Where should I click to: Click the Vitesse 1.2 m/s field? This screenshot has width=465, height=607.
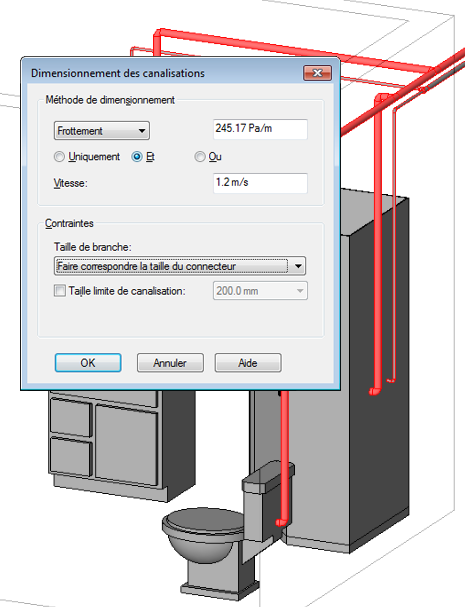point(260,183)
